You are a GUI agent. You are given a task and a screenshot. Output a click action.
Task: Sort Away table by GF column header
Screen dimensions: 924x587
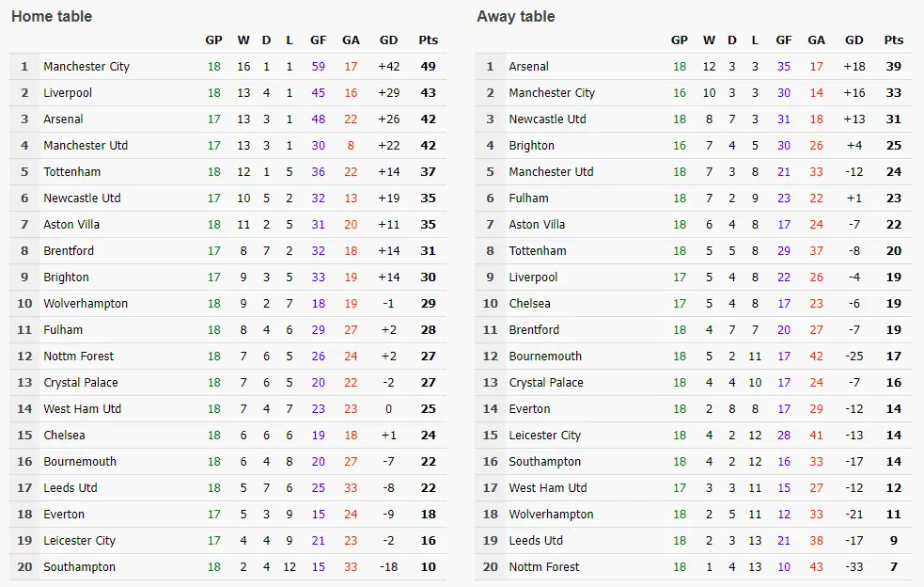[784, 40]
